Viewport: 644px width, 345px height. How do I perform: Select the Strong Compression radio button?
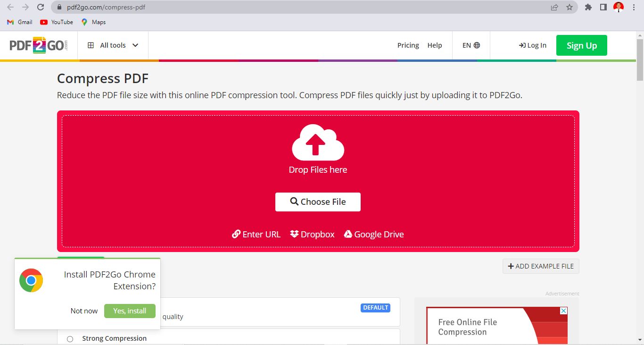70,339
